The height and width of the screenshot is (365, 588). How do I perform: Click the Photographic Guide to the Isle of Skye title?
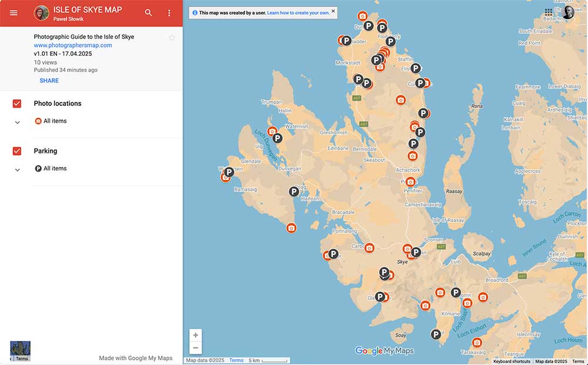84,36
